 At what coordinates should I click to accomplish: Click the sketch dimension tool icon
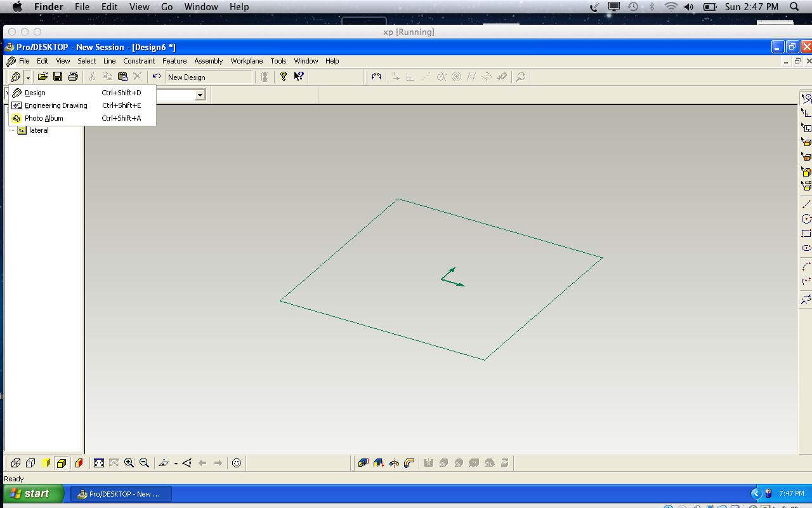(376, 77)
